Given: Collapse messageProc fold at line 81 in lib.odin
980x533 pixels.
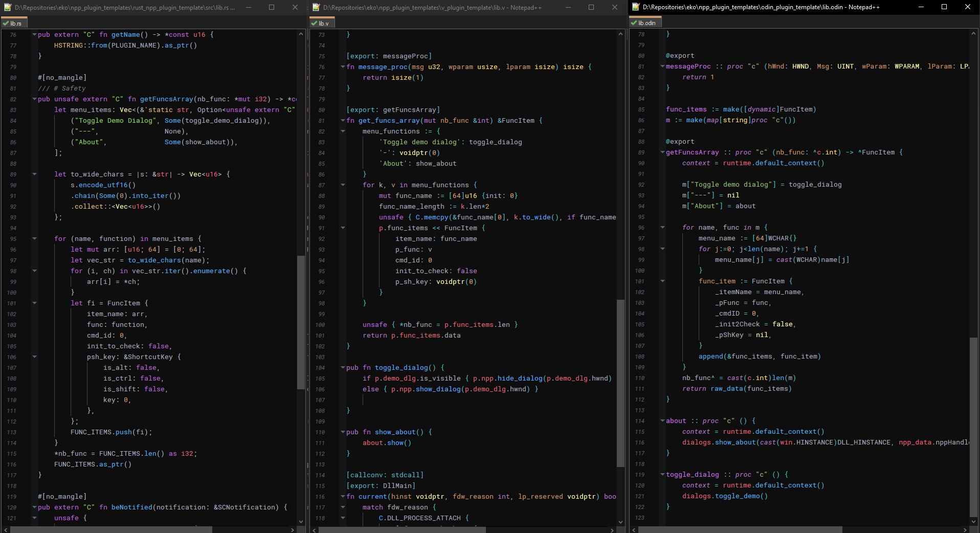Looking at the screenshot, I should (662, 66).
